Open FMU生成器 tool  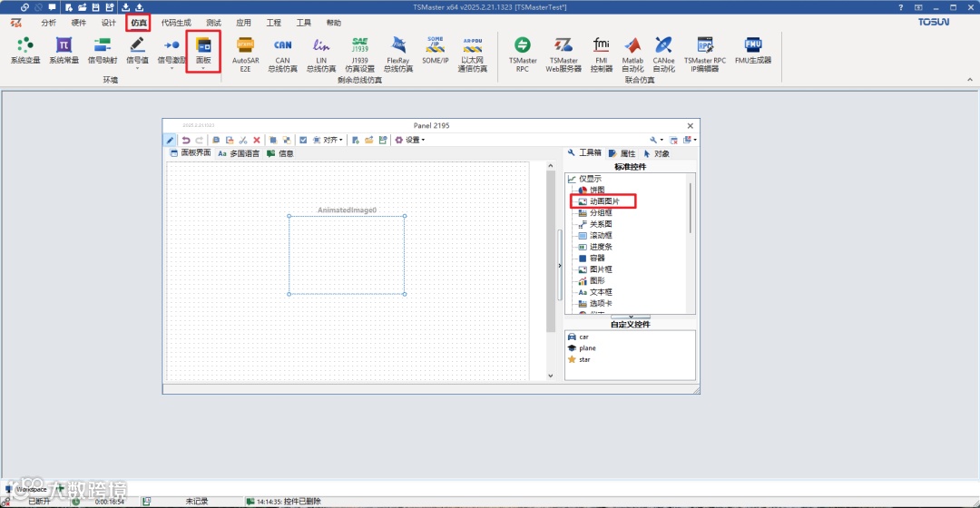[753, 51]
